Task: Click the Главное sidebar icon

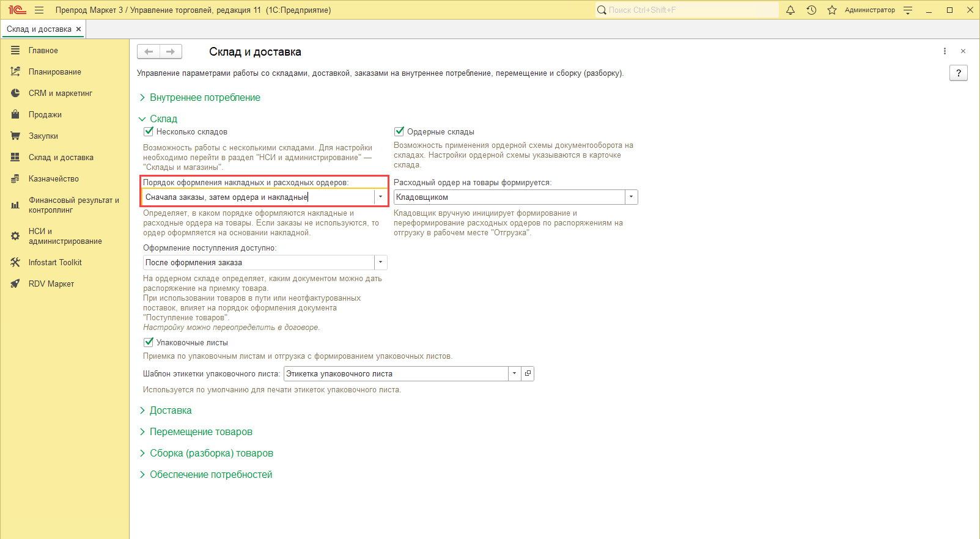Action: pos(15,50)
